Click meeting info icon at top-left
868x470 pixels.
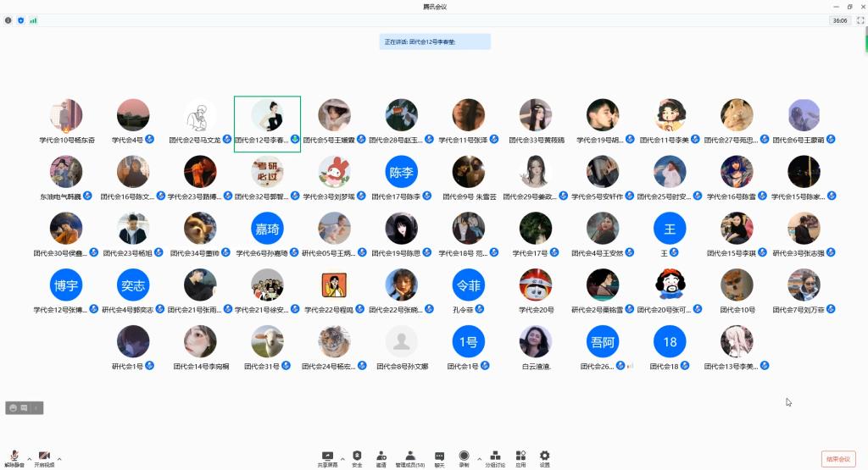(x=8, y=20)
